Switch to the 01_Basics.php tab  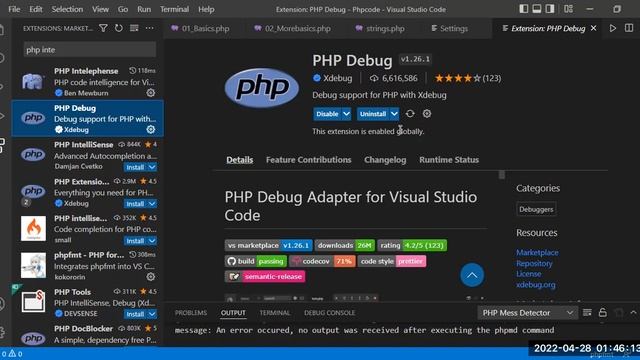pyautogui.click(x=200, y=29)
